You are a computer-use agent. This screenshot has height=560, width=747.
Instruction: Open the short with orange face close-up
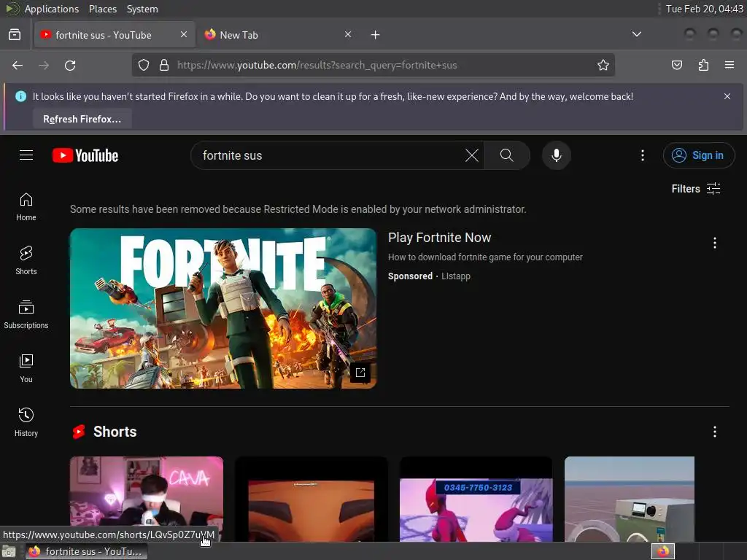tap(311, 499)
